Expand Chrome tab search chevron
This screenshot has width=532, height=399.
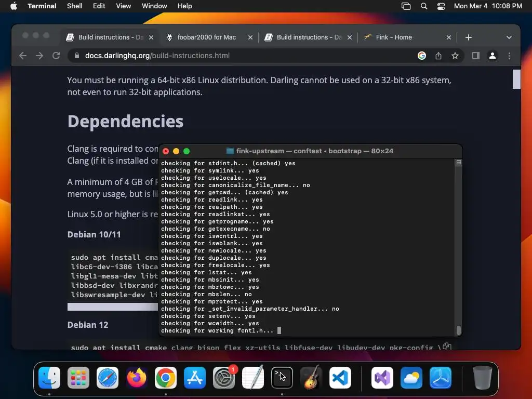point(509,37)
